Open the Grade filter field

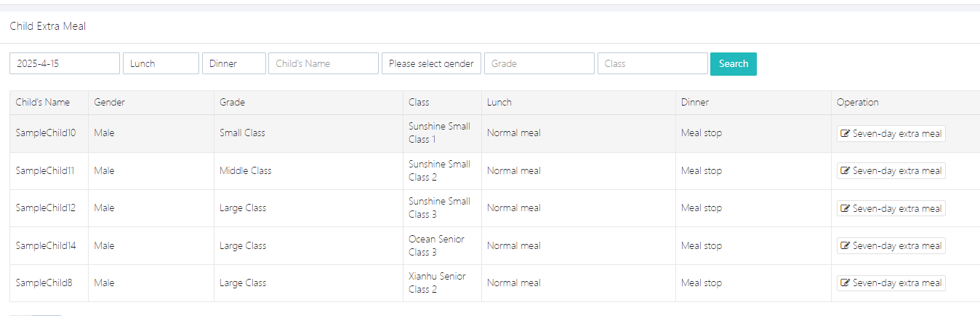point(539,63)
